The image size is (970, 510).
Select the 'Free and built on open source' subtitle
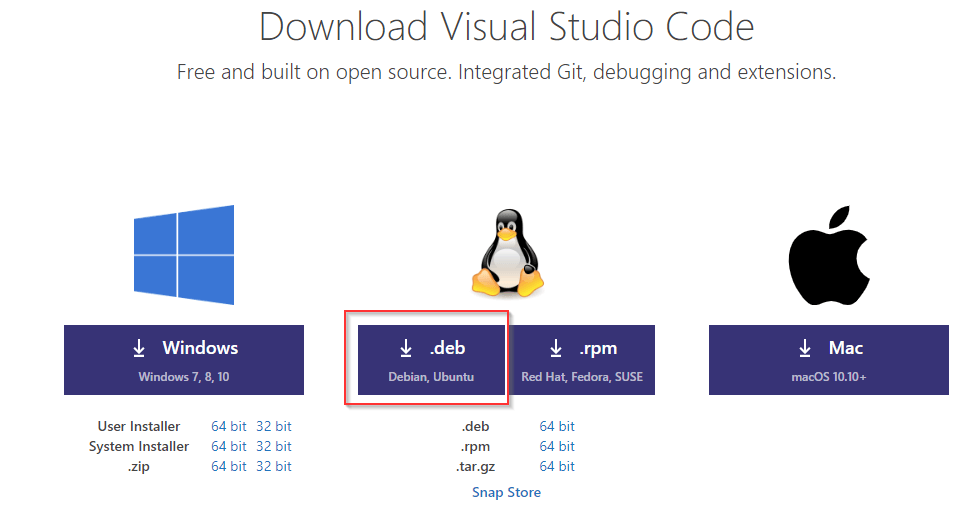506,72
